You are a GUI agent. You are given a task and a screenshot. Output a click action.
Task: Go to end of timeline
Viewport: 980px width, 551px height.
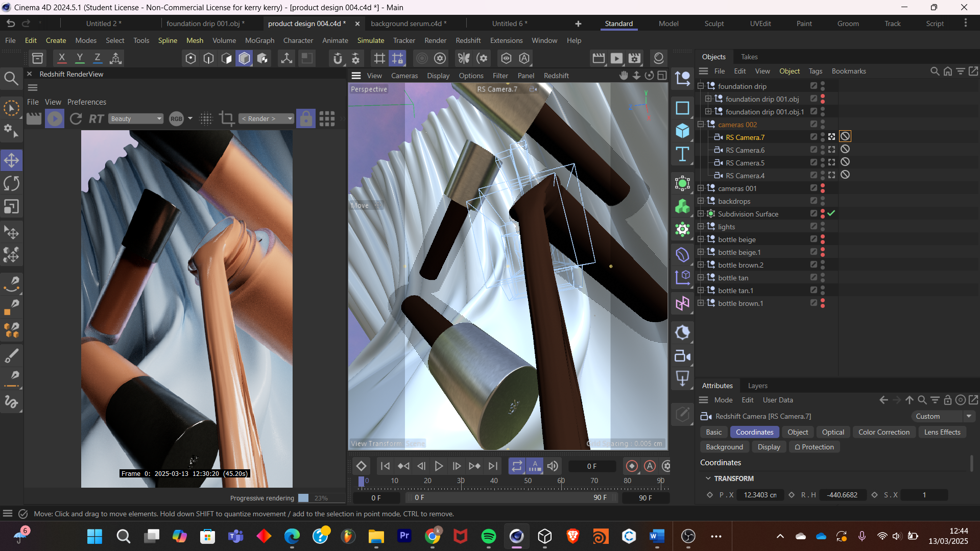coord(493,466)
